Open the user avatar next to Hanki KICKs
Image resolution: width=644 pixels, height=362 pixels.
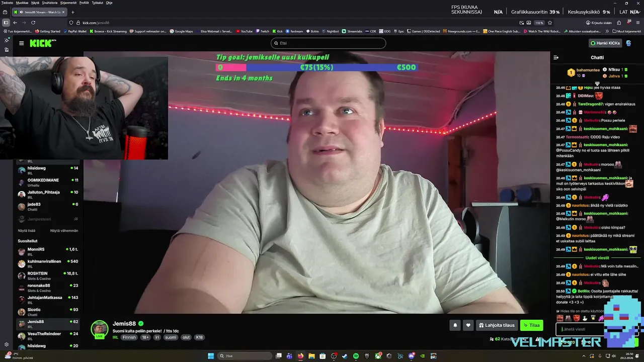(628, 43)
